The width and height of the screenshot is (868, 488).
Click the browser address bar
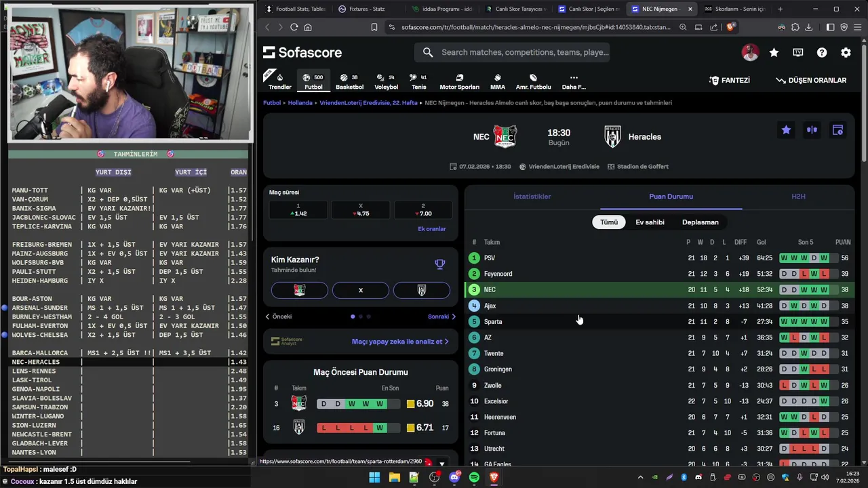coord(536,27)
